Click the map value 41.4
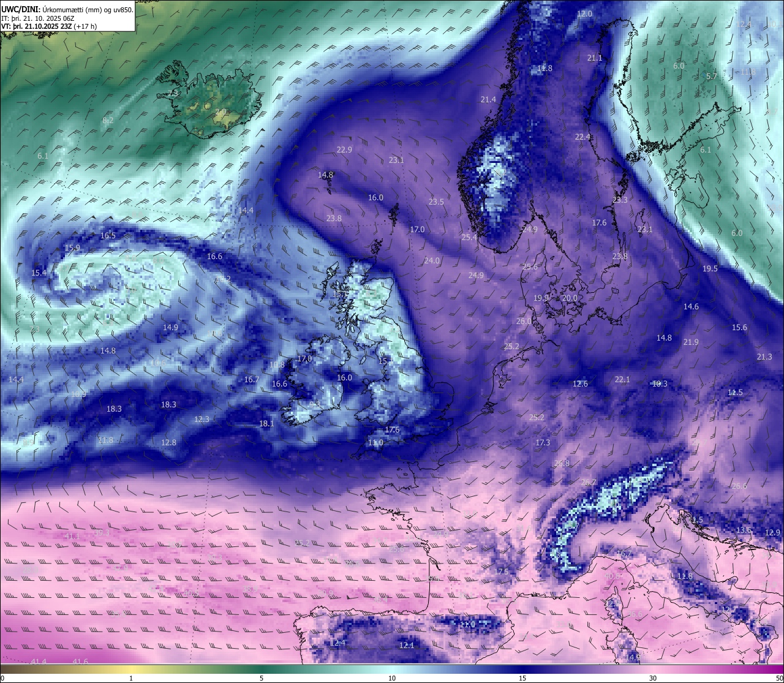 coord(39,662)
